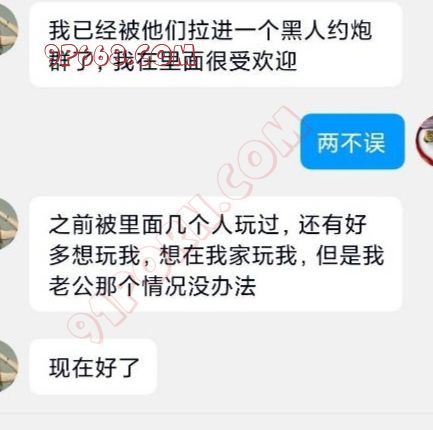Open the profile avatar next to 两不误 bubble
The image size is (433, 430).
pyautogui.click(x=425, y=140)
